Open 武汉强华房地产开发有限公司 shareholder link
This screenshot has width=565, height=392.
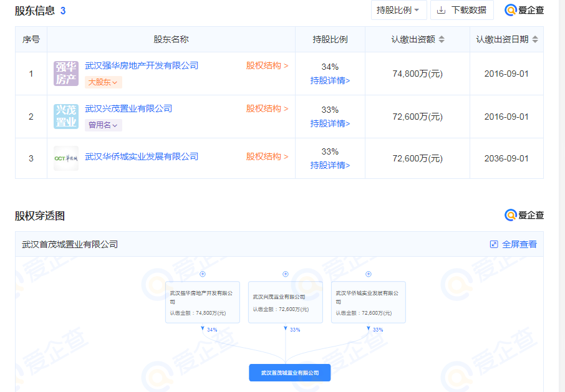click(142, 65)
